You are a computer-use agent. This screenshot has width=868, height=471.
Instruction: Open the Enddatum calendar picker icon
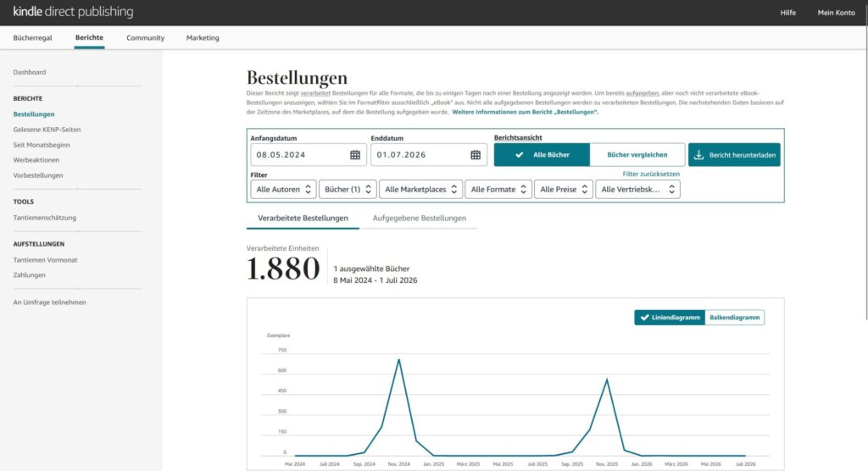click(476, 155)
